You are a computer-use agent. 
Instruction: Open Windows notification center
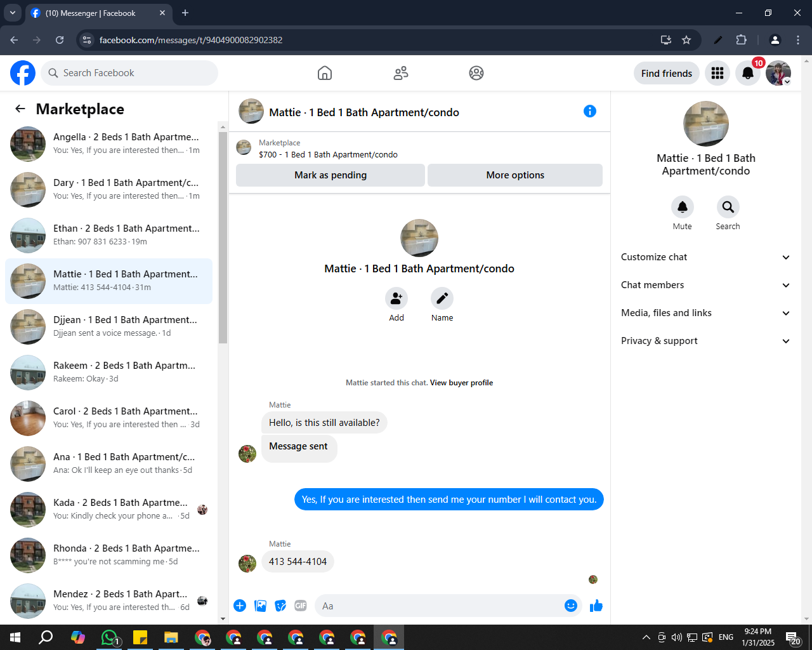793,638
